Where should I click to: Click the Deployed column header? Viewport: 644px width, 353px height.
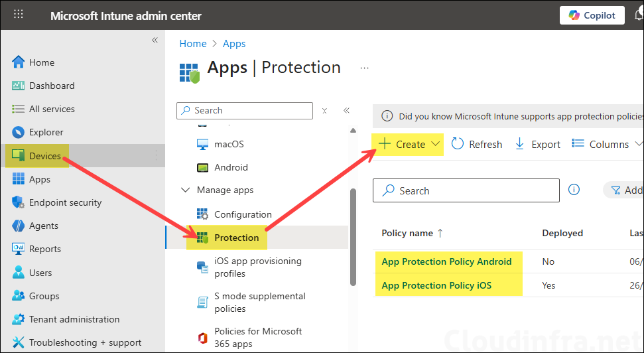(562, 233)
